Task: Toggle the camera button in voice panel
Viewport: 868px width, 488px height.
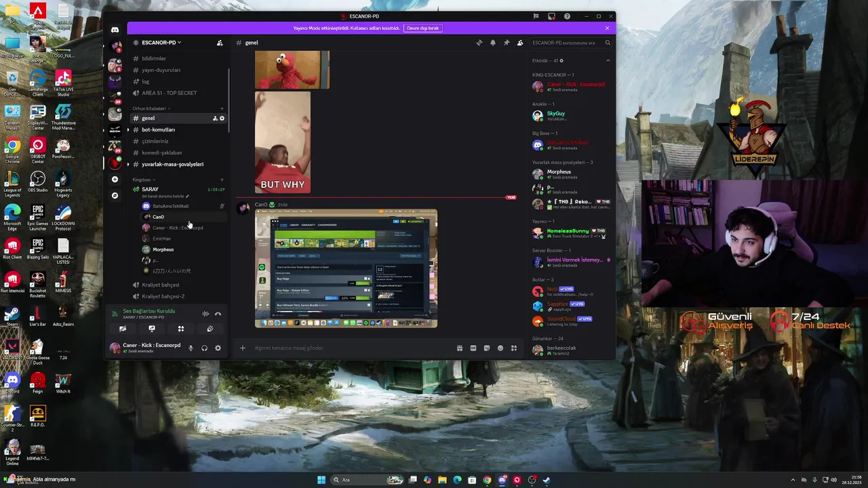Action: coord(123,329)
